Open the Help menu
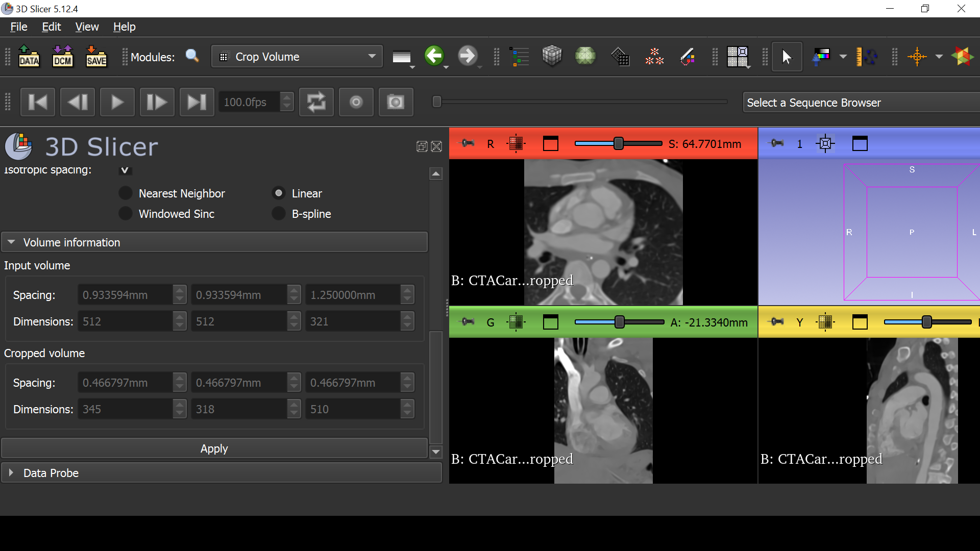The height and width of the screenshot is (551, 980). tap(125, 27)
